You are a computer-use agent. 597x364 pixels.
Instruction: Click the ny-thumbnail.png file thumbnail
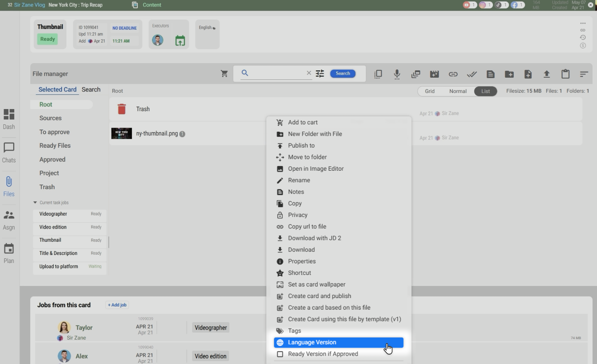(121, 133)
